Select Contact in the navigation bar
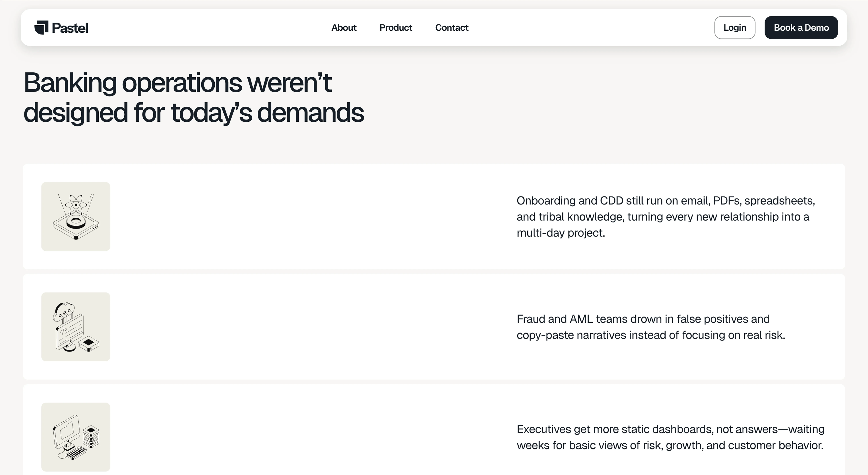 click(452, 28)
